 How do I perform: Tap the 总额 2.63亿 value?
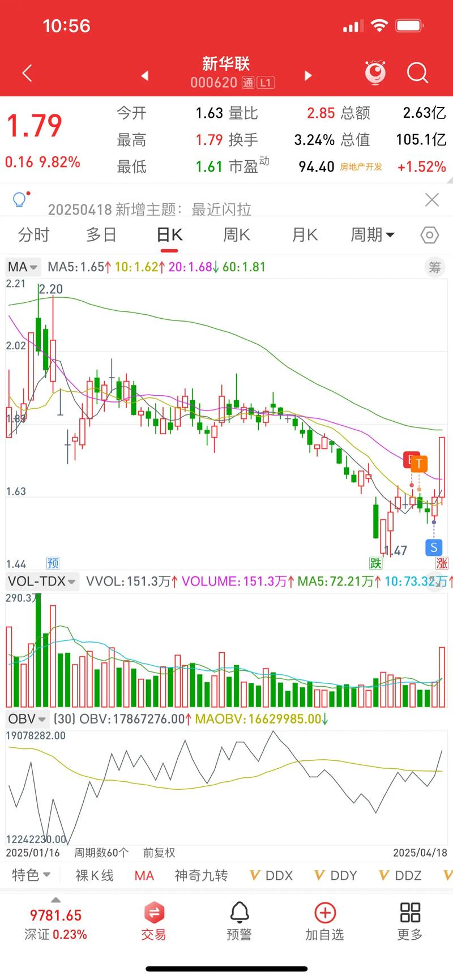pos(424,113)
